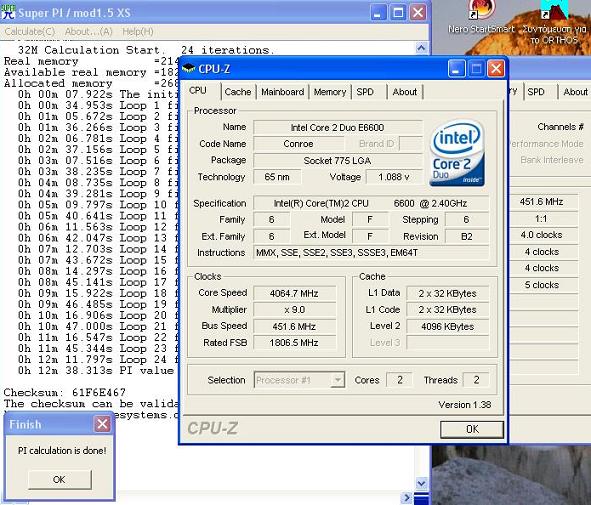Image resolution: width=591 pixels, height=505 pixels.
Task: Click the Bus Speed value 451.6 MHz
Action: [x=294, y=326]
